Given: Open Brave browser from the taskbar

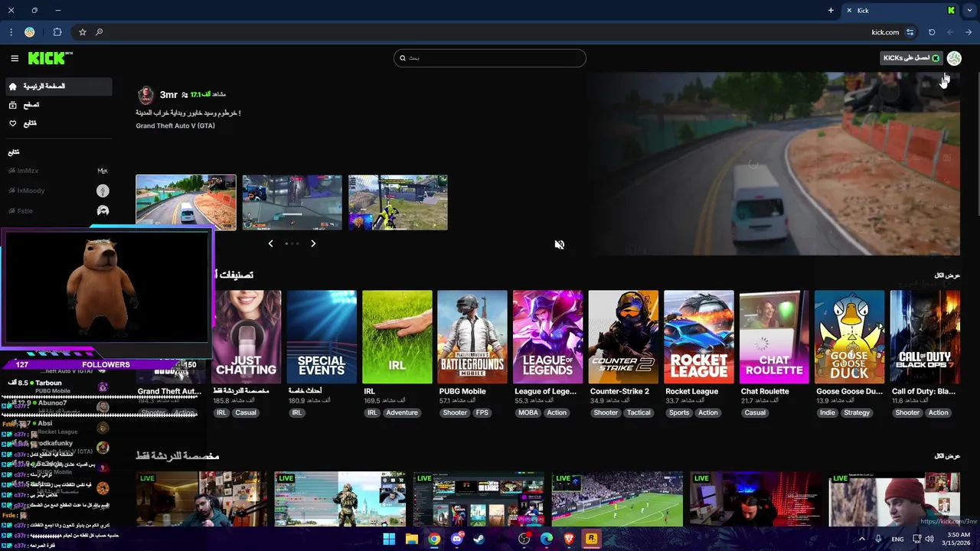Looking at the screenshot, I should [569, 539].
